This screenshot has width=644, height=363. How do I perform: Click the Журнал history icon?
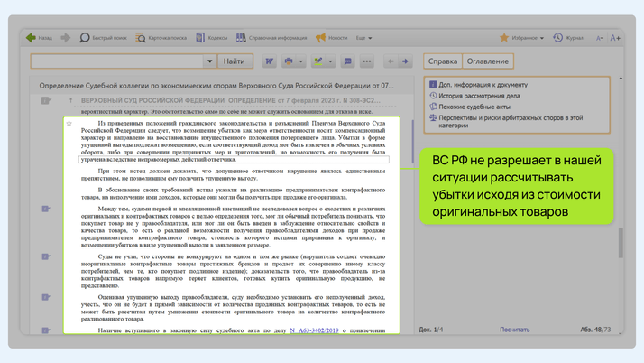[x=568, y=38]
